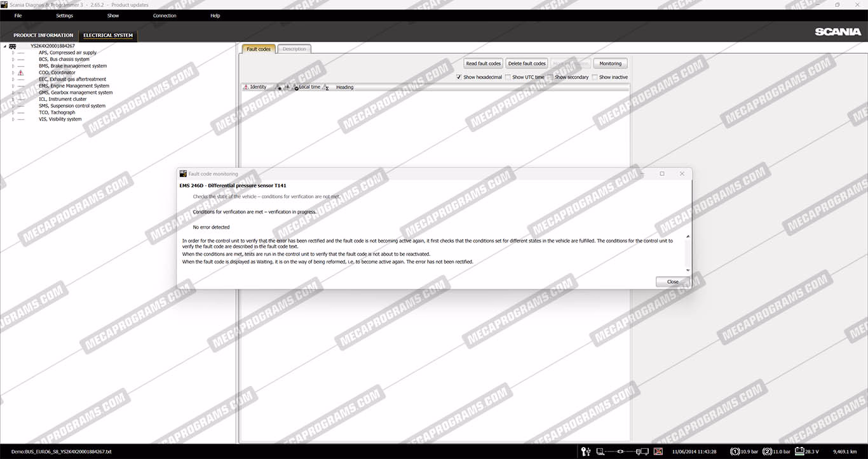Select ICL, Instrument cluster label
868x459 pixels.
click(x=62, y=99)
